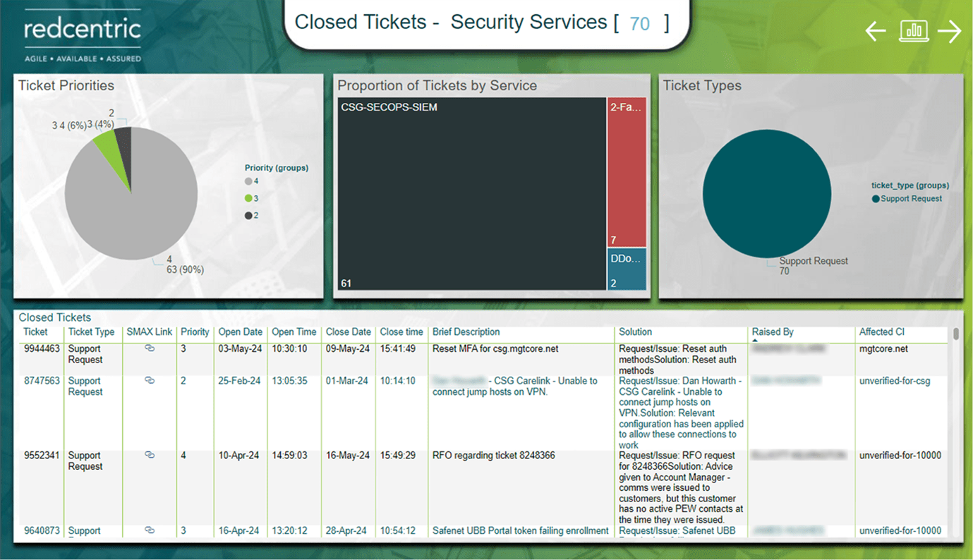Open SMAX link for ticket 9944463
Image resolution: width=973 pixels, height=560 pixels.
tap(150, 348)
